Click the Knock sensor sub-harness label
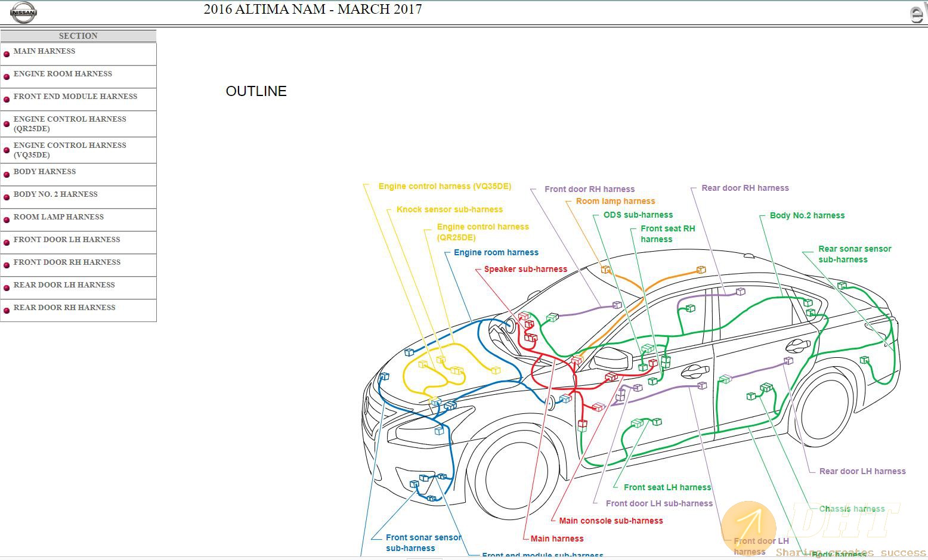The image size is (928, 560). tap(450, 210)
